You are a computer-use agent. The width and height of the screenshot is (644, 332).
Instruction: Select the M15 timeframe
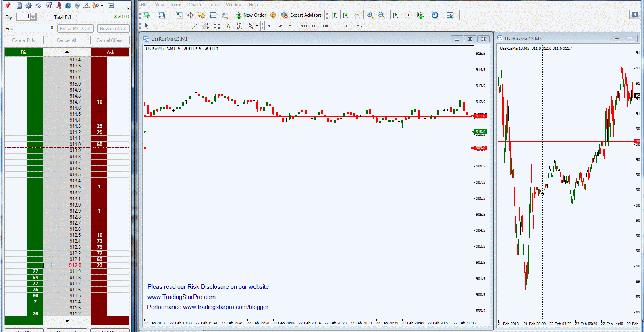[292, 26]
